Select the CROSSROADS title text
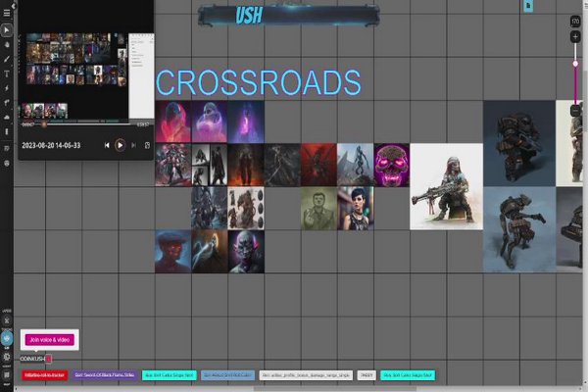This screenshot has height=392, width=588. (x=259, y=82)
